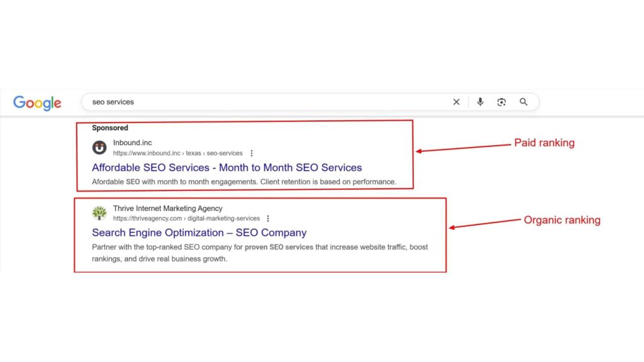The height and width of the screenshot is (362, 644).
Task: Clear the search box with the X icon
Action: pos(457,102)
